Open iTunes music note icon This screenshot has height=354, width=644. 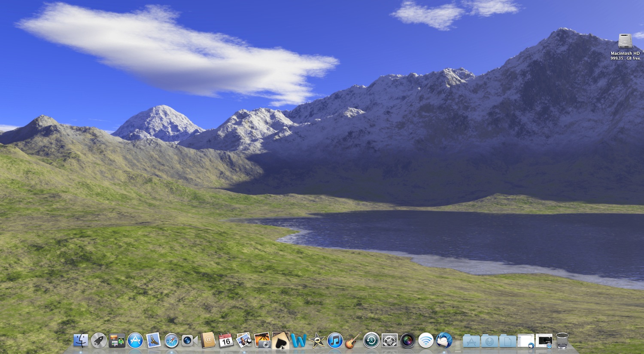[335, 341]
